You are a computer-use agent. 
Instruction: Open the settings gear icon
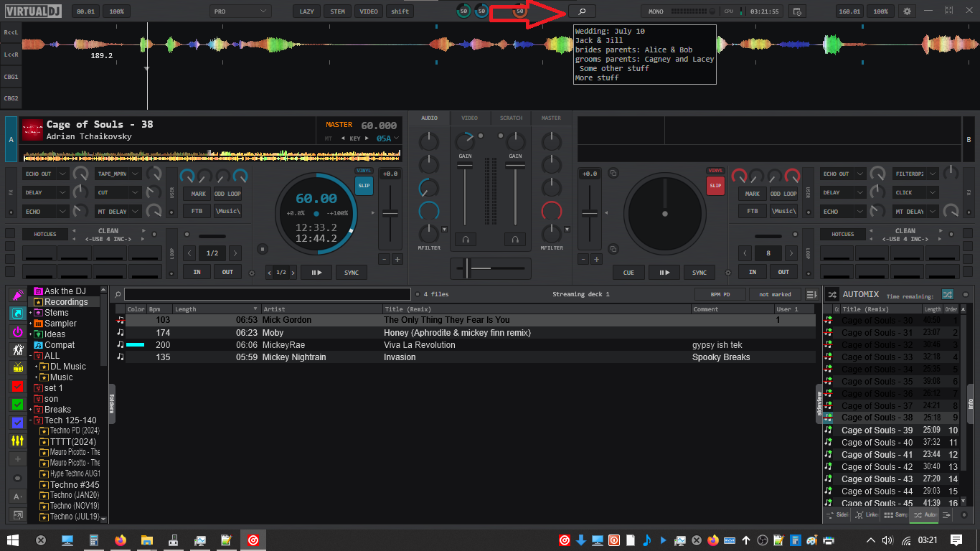coord(908,11)
